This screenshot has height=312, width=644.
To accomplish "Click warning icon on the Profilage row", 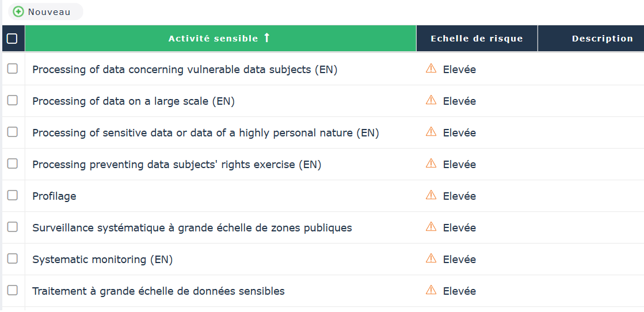I will pyautogui.click(x=431, y=195).
